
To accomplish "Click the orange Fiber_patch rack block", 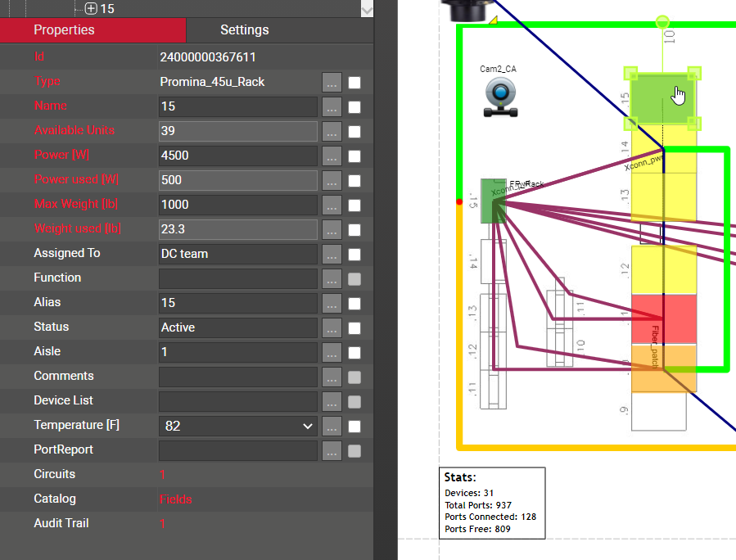I will point(663,368).
